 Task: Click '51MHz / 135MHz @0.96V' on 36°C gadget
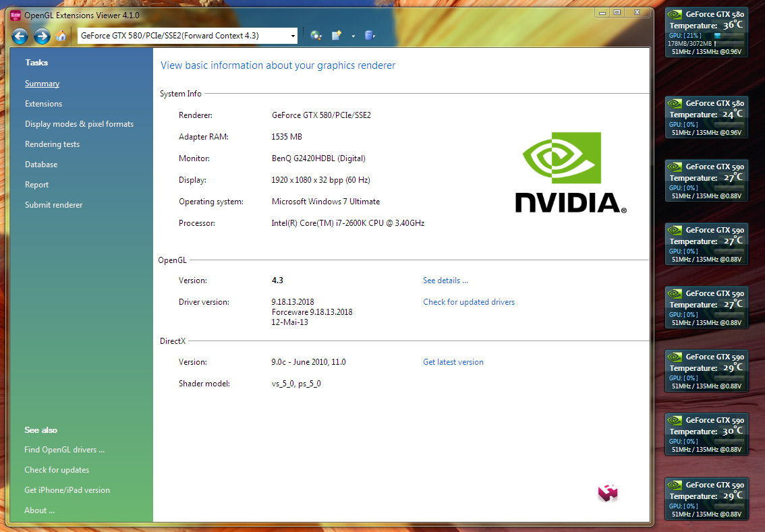(706, 52)
